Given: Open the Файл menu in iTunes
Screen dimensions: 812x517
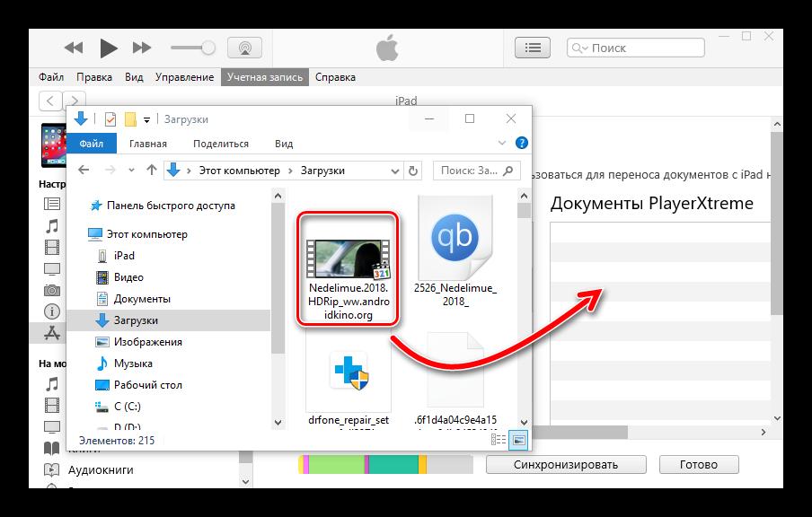Looking at the screenshot, I should (x=51, y=77).
